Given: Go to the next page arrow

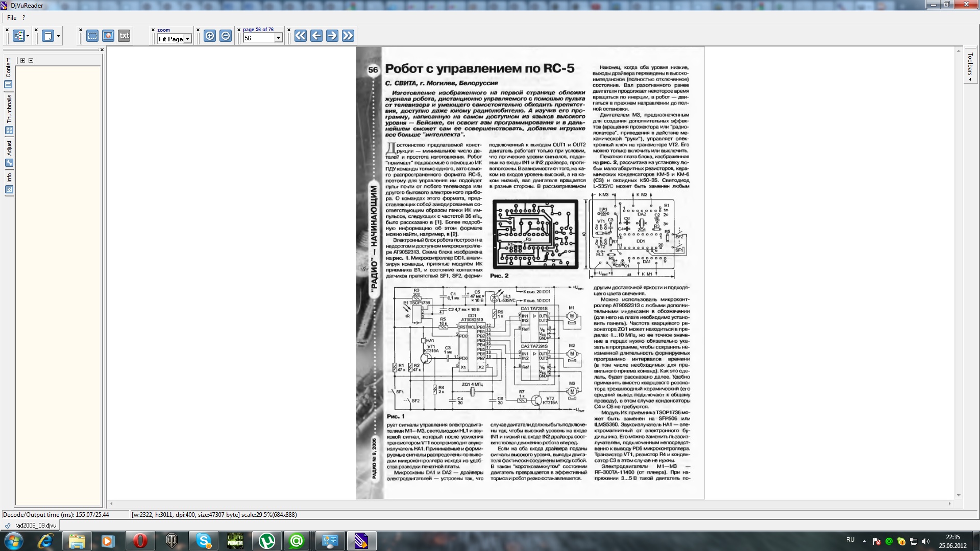Looking at the screenshot, I should point(332,36).
